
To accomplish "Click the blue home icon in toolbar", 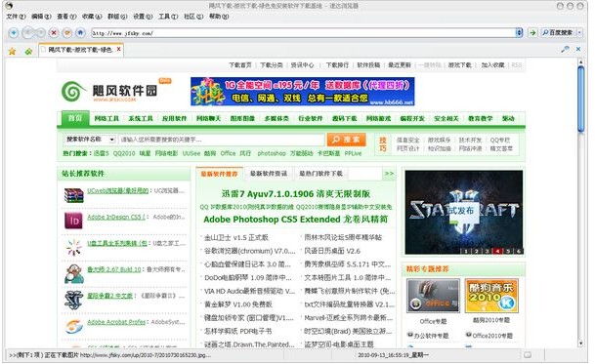I will [80, 33].
